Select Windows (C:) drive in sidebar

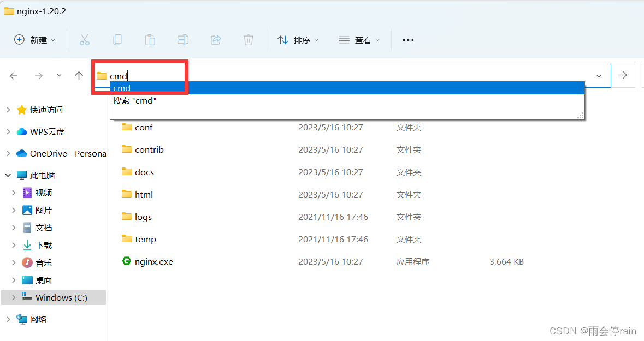[54, 297]
